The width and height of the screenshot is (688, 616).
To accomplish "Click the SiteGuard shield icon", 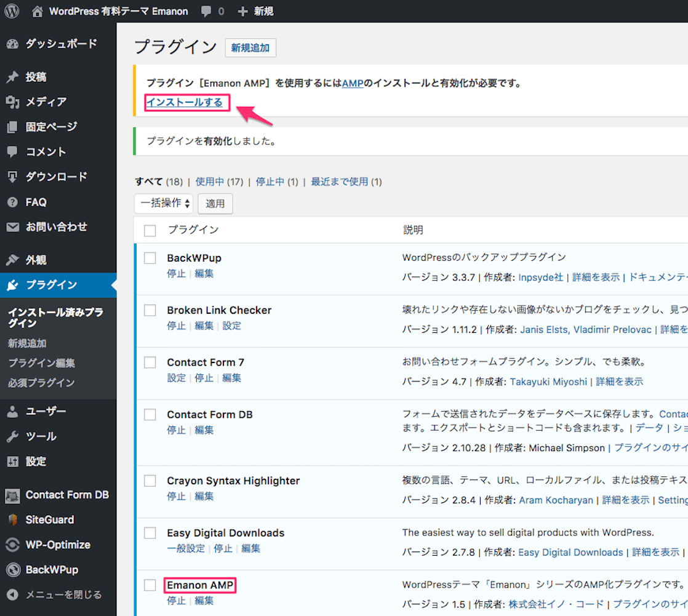I will (x=13, y=520).
